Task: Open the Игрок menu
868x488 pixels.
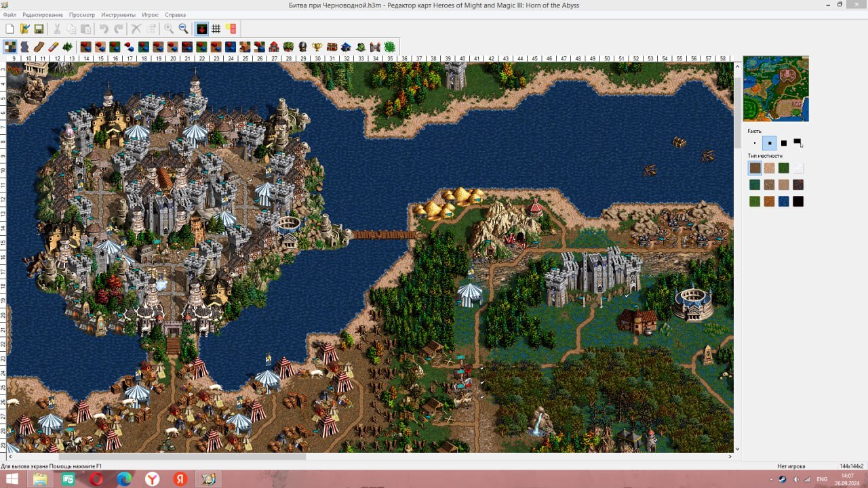Action: pos(151,15)
